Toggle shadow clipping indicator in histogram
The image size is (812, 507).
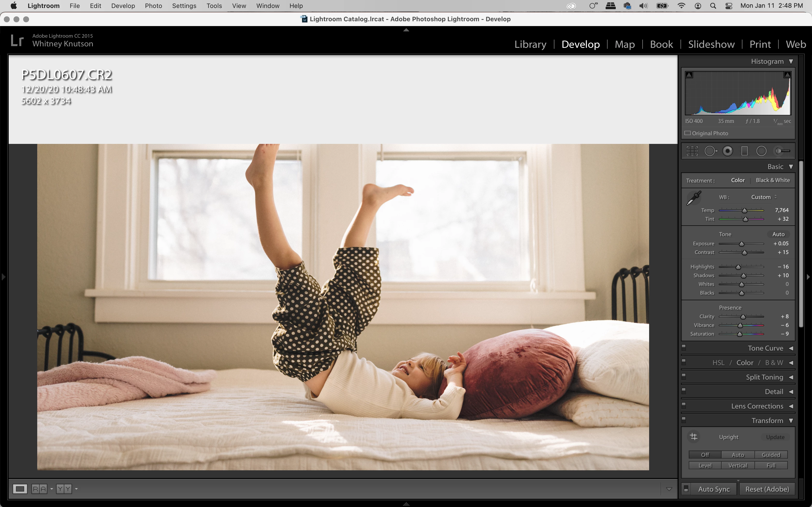point(689,75)
